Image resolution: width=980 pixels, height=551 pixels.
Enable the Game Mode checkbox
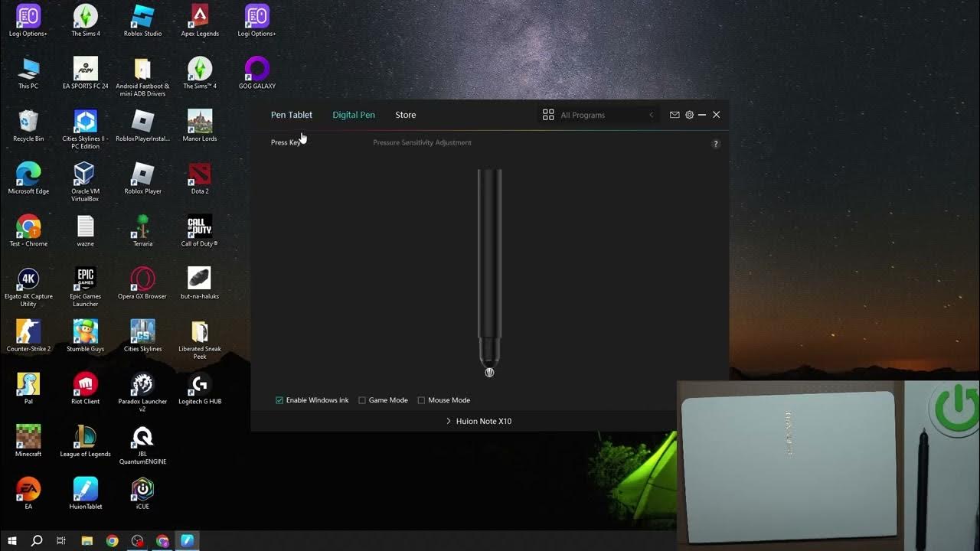[362, 400]
